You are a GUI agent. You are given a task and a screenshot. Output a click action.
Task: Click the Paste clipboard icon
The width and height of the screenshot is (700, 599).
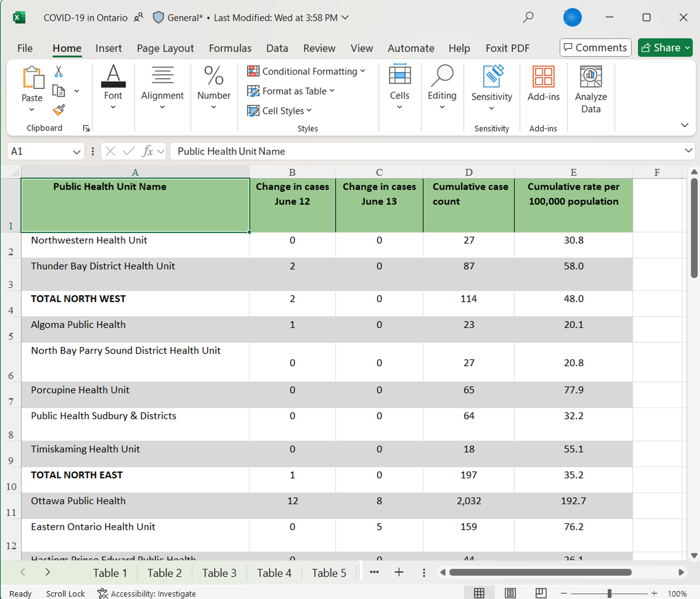click(x=32, y=78)
